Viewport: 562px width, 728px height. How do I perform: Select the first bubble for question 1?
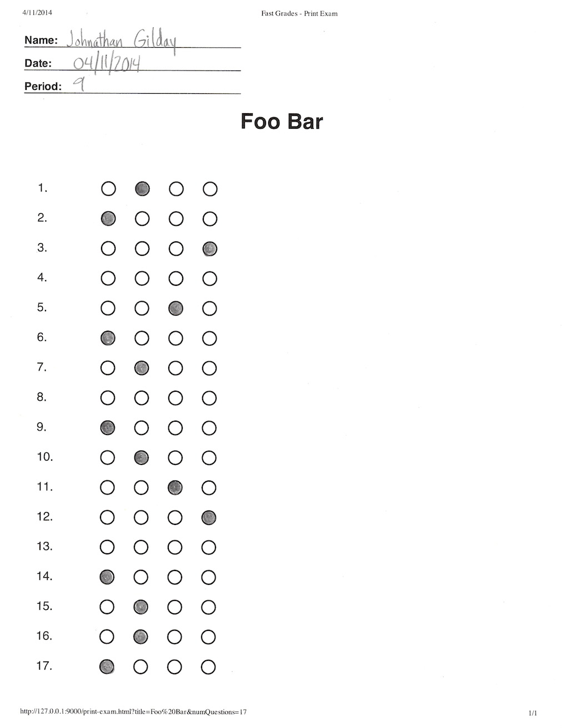click(x=108, y=189)
